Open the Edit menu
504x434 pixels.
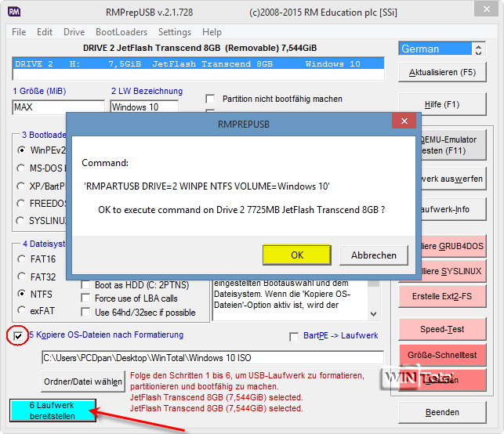coord(45,32)
